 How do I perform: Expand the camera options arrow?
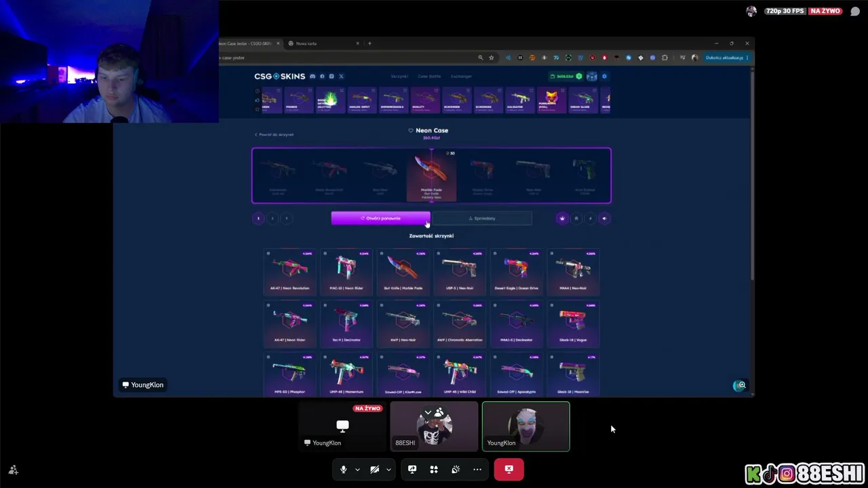point(389,469)
